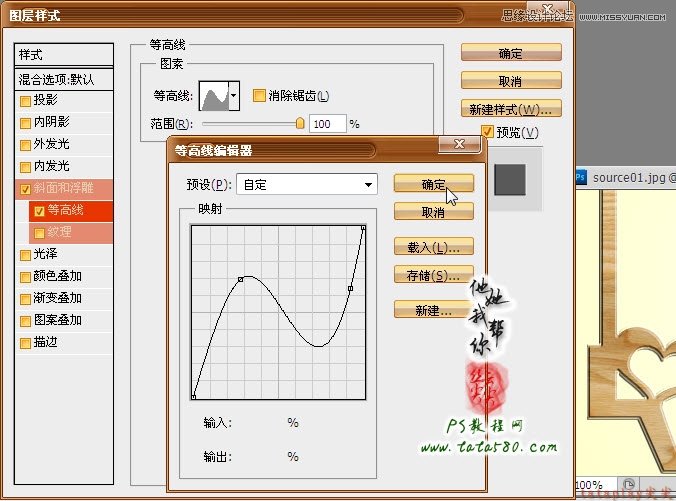The width and height of the screenshot is (676, 501).
Task: Click the document status bar icon beside the zoom value
Action: [629, 484]
